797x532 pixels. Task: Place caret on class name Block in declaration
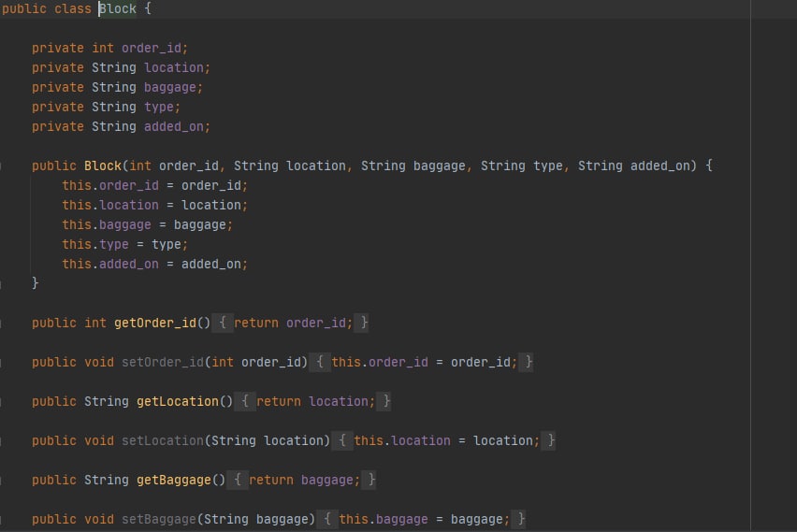(118, 9)
